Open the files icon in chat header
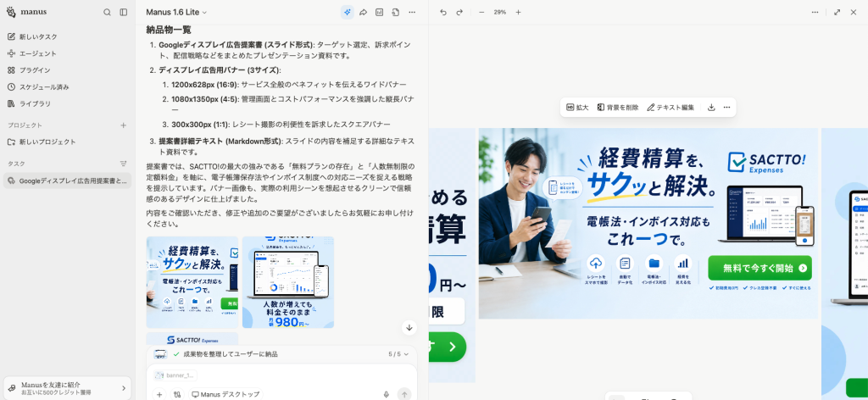This screenshot has width=868, height=400. click(395, 12)
